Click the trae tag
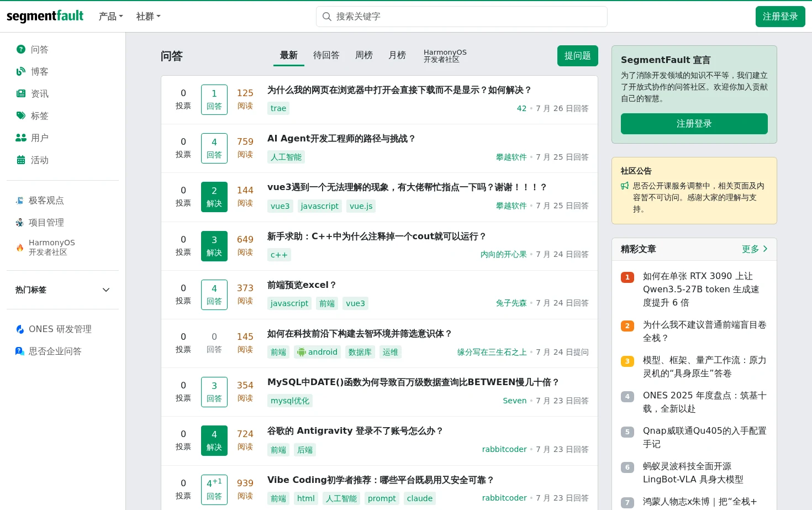The width and height of the screenshot is (812, 510). point(278,108)
